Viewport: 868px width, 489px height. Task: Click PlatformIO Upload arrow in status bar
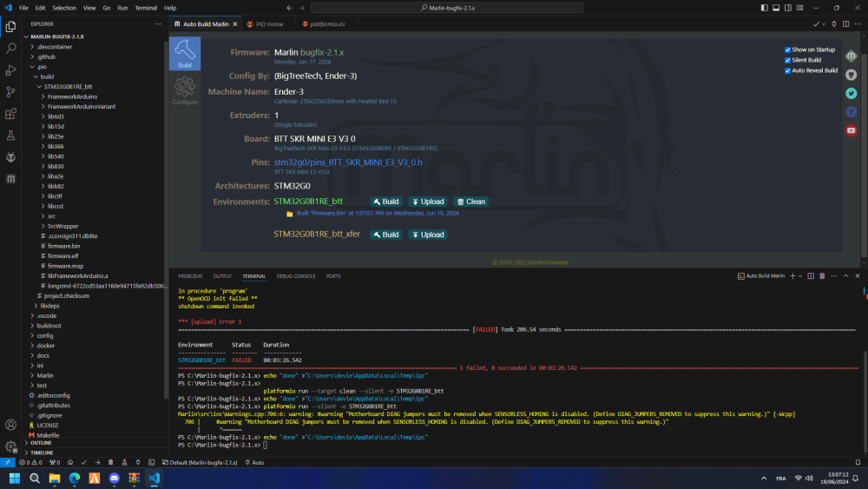click(97, 462)
